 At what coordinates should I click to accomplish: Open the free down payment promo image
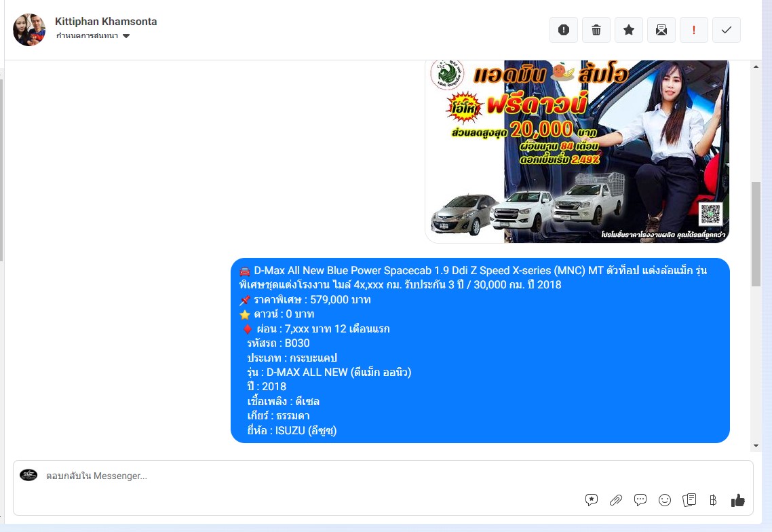coord(577,152)
